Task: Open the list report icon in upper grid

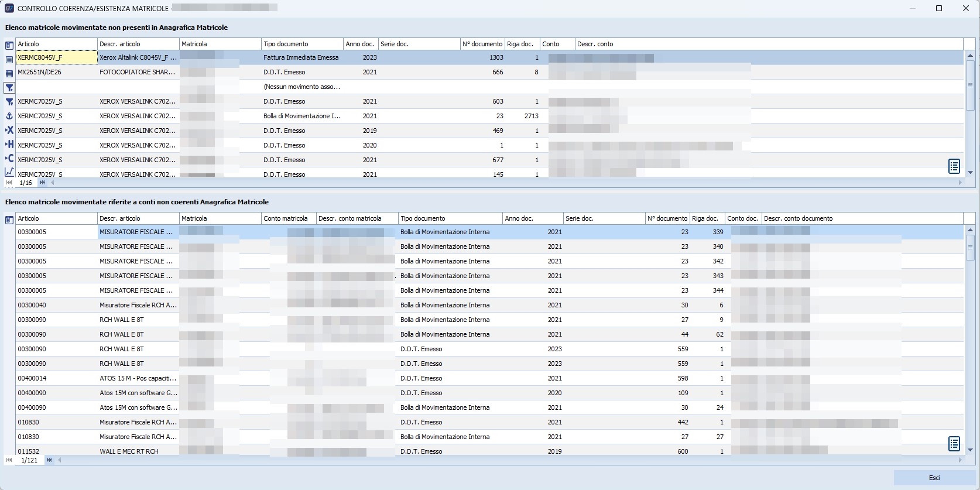Action: (954, 166)
